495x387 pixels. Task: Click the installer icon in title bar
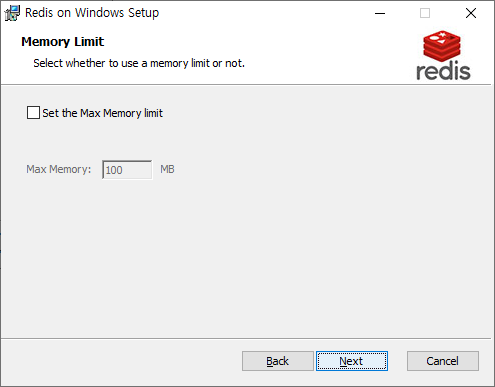coord(12,13)
